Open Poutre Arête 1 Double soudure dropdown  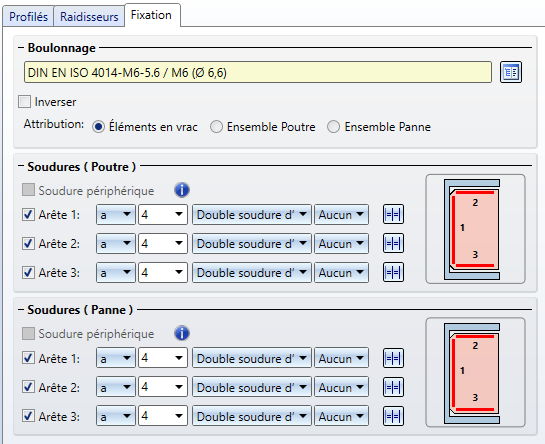click(252, 215)
